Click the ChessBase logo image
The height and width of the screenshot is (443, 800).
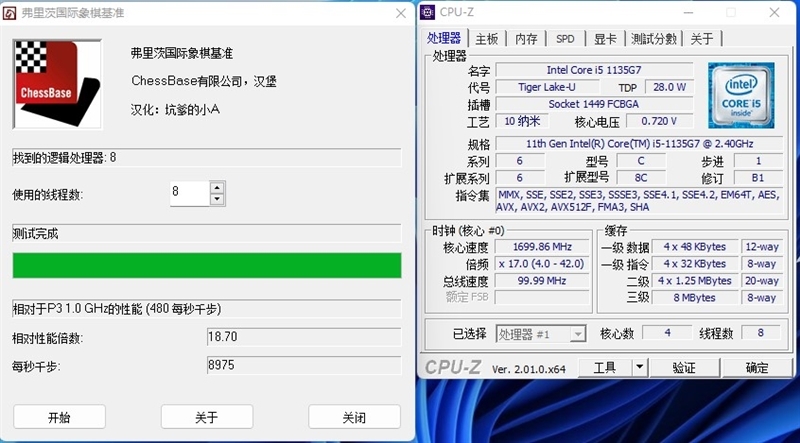click(x=57, y=84)
